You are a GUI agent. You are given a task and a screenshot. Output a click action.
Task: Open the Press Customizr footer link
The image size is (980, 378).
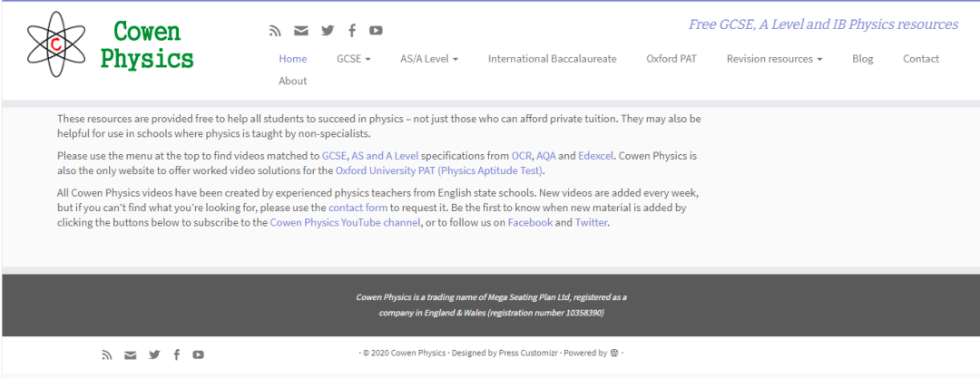coord(529,353)
